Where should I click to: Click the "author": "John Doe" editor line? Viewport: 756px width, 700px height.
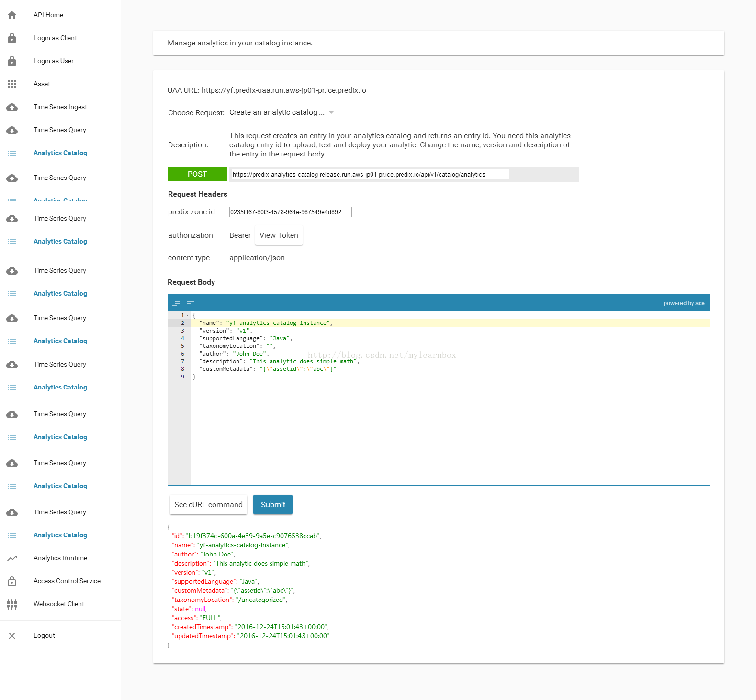tap(234, 354)
